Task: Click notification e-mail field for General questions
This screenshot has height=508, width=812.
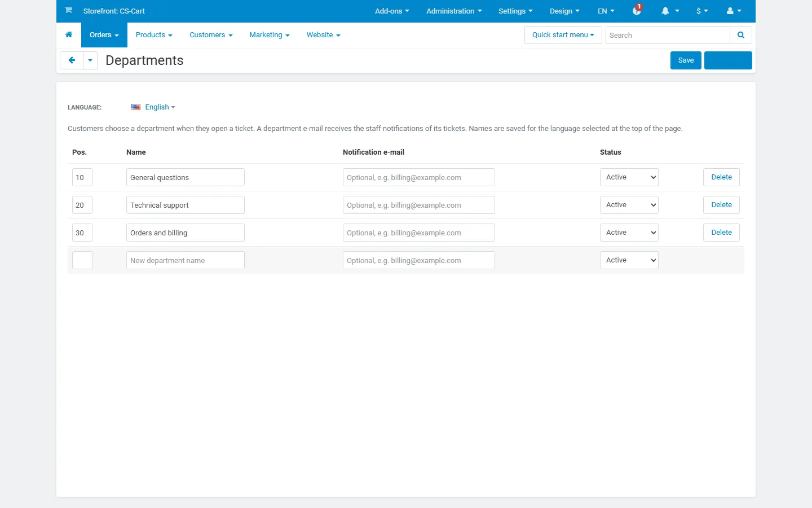Action: point(419,177)
